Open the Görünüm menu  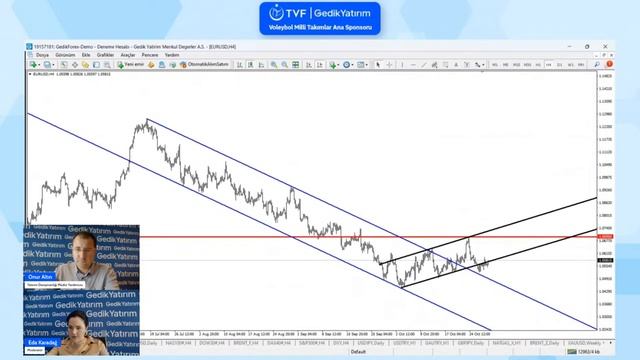[x=65, y=55]
